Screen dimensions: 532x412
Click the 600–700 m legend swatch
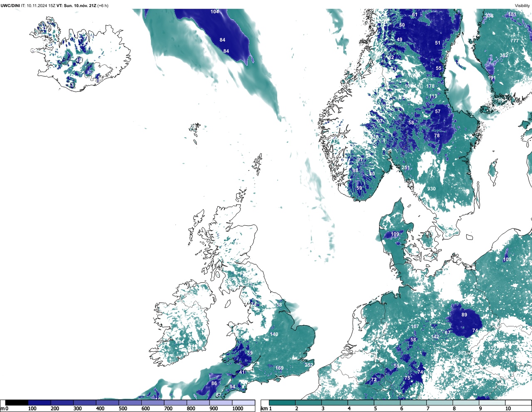coord(153,402)
